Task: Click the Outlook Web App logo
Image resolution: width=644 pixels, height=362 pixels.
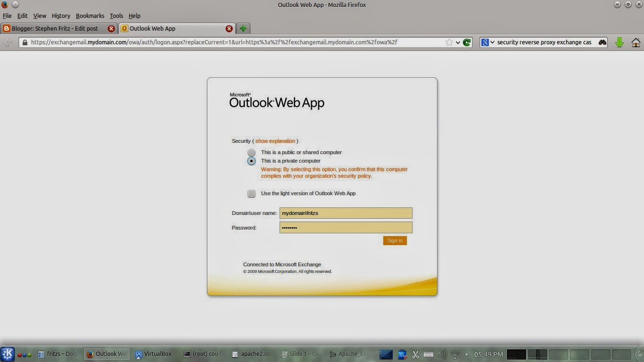Action: 277,101
